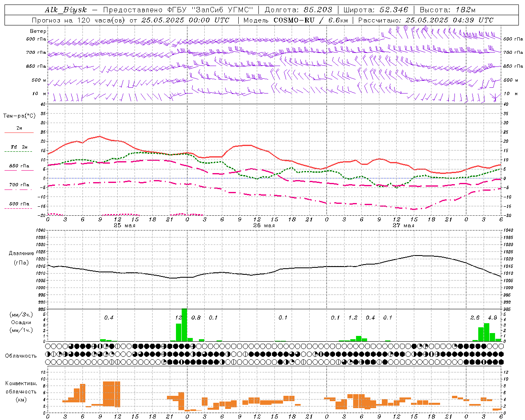
Task: Click the tallest green precipitation bar near midnight
Action: point(184,325)
